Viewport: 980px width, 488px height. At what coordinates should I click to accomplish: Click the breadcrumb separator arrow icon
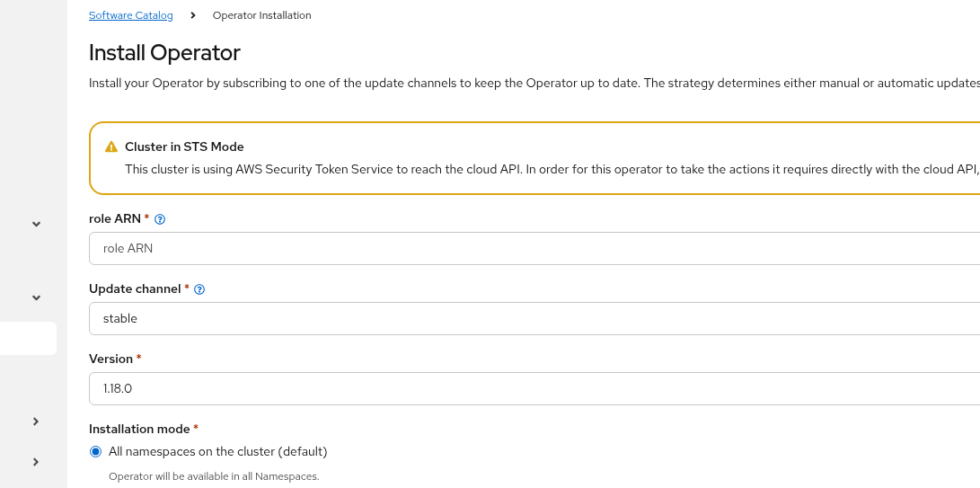193,15
